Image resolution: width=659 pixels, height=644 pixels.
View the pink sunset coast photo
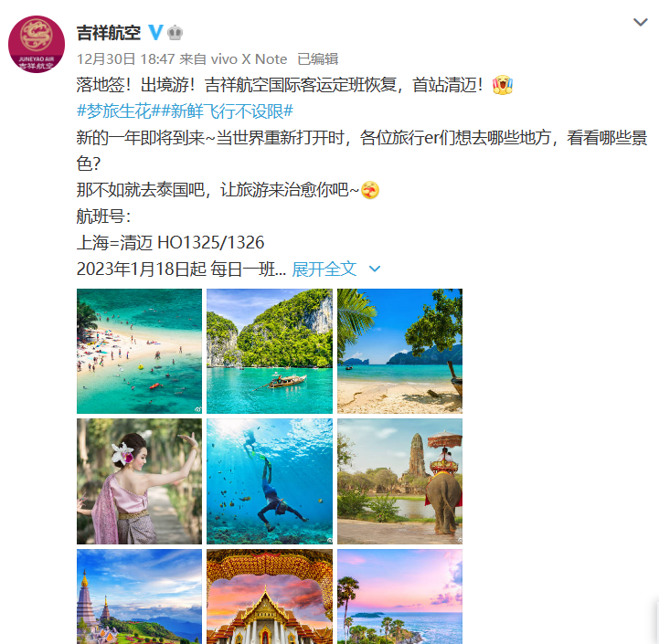399,596
